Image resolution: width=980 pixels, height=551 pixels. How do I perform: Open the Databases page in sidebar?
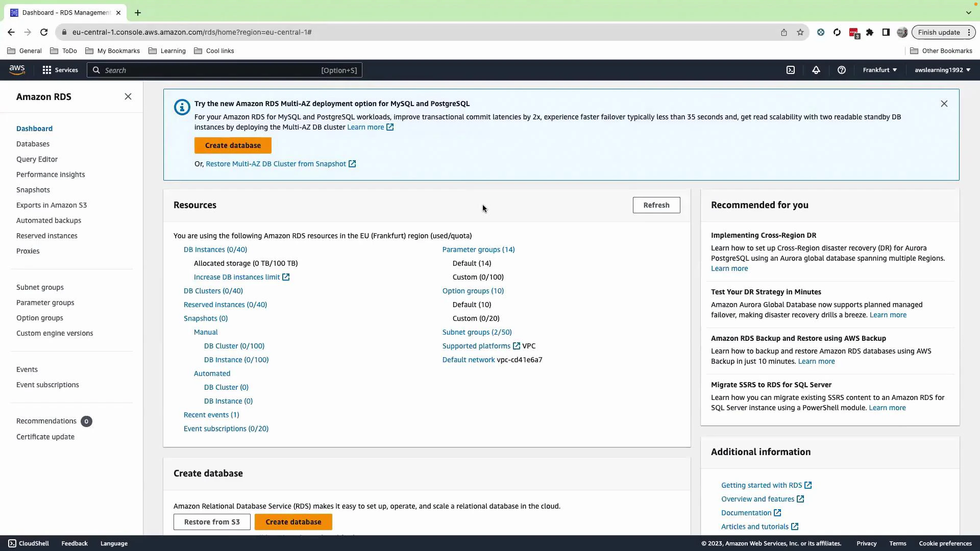pyautogui.click(x=33, y=144)
